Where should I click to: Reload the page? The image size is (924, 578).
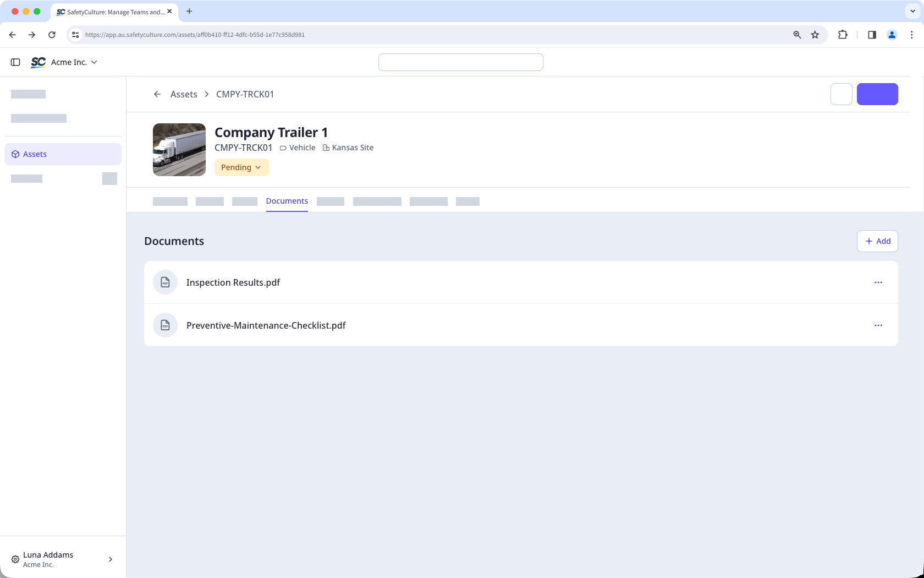point(52,35)
